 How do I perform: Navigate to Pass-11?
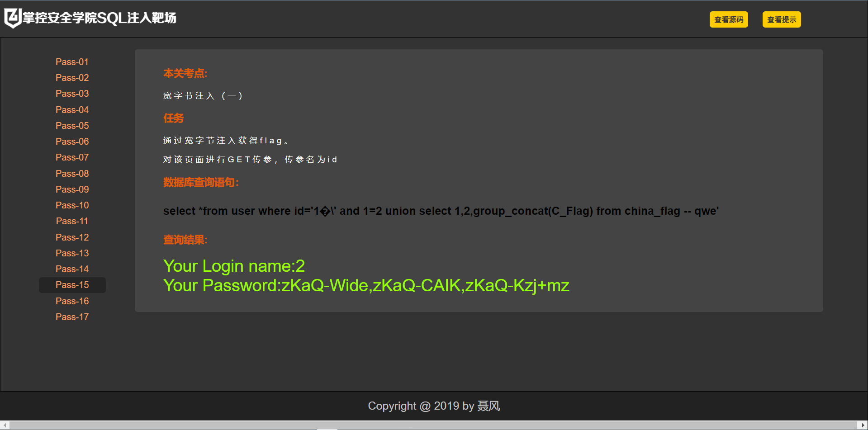[72, 221]
